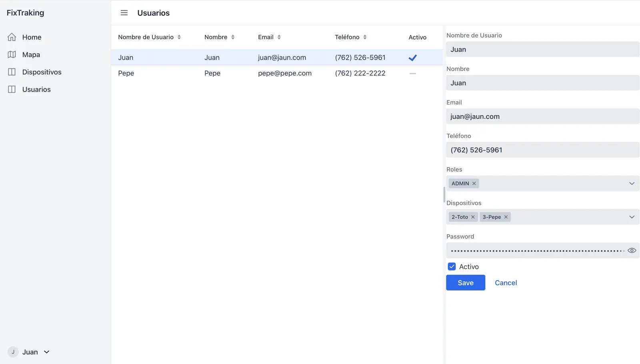Click the hamburger menu icon
The image size is (640, 364).
click(124, 13)
